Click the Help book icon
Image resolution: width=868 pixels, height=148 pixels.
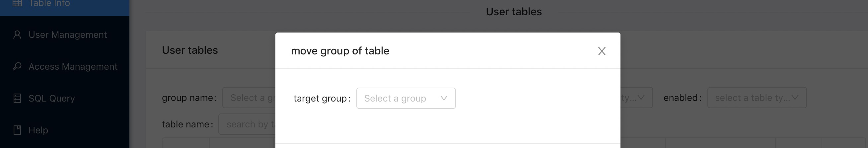(x=17, y=130)
